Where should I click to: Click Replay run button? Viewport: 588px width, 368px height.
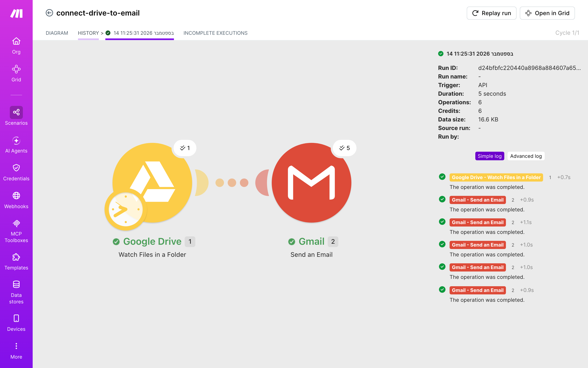point(491,13)
